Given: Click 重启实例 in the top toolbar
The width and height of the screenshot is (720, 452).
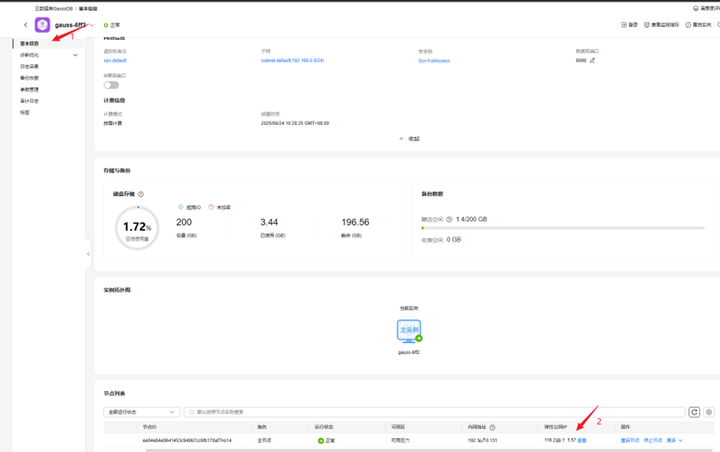Looking at the screenshot, I should (698, 25).
